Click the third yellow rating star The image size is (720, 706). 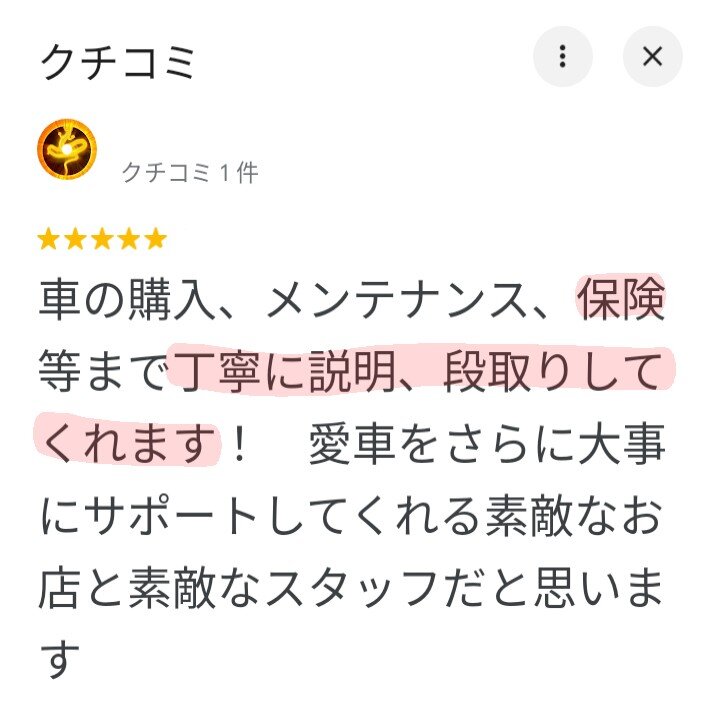click(102, 239)
